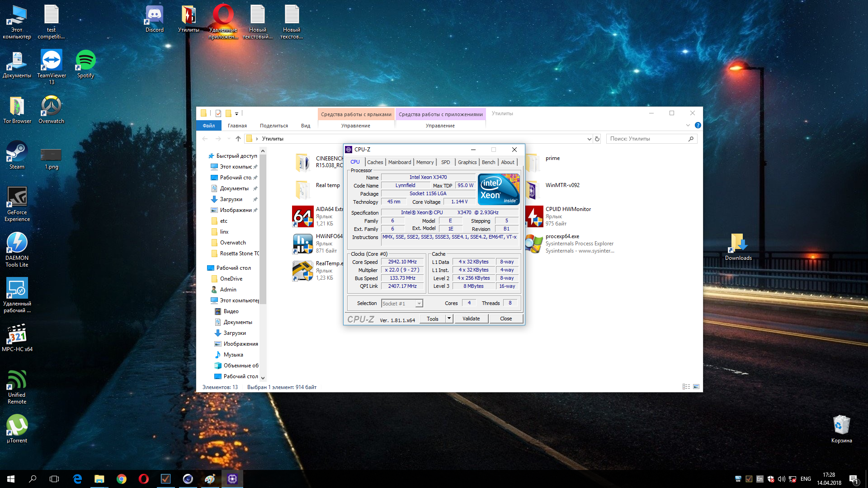Click Explorer's refresh button next to address bar
This screenshot has width=868, height=488.
(x=597, y=139)
